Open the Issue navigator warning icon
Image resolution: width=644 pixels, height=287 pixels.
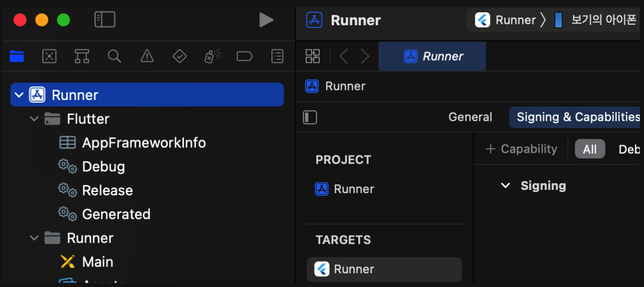coord(147,56)
